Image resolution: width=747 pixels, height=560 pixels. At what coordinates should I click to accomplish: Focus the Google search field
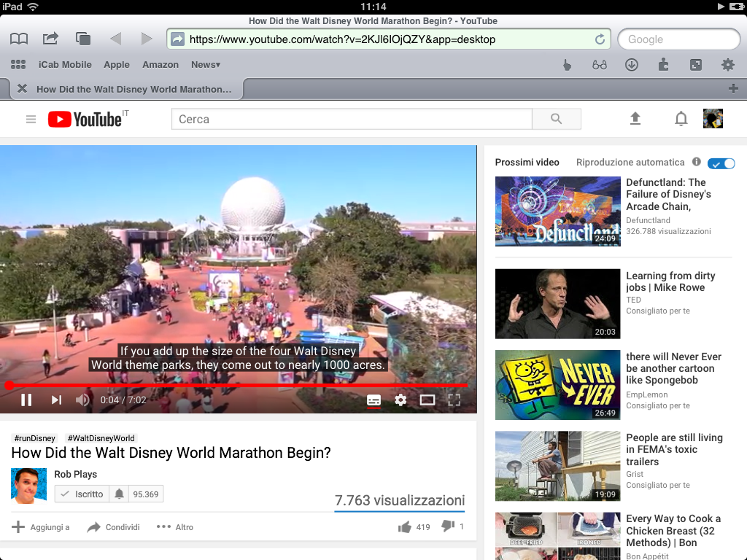point(679,39)
